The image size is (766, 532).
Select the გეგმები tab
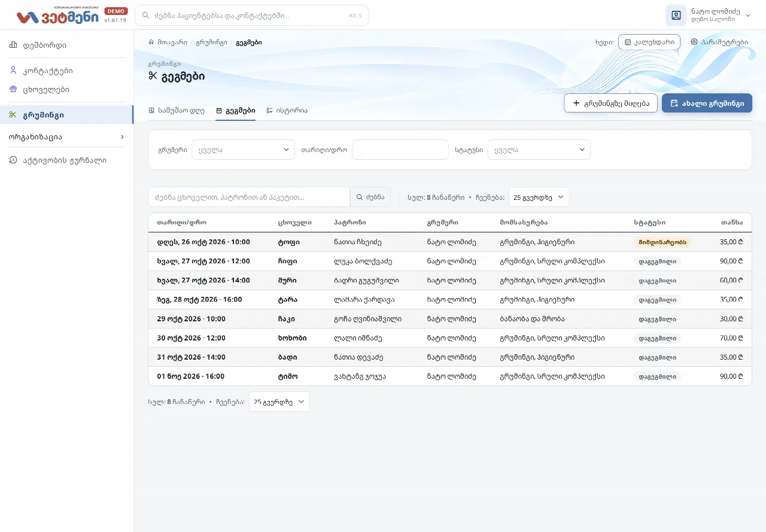(236, 111)
